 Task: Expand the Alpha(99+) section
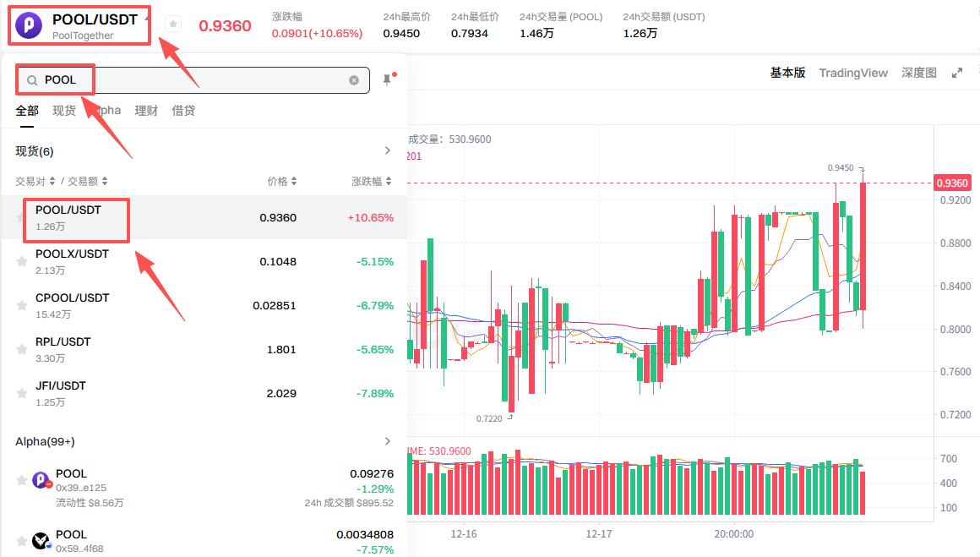coord(387,440)
